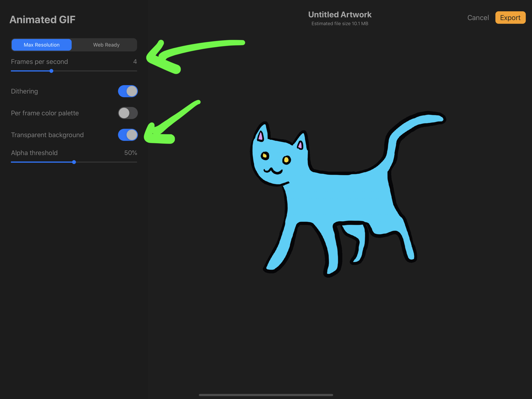Tap the Untitled Artwork title
Screen dimensions: 532x399
click(x=340, y=15)
